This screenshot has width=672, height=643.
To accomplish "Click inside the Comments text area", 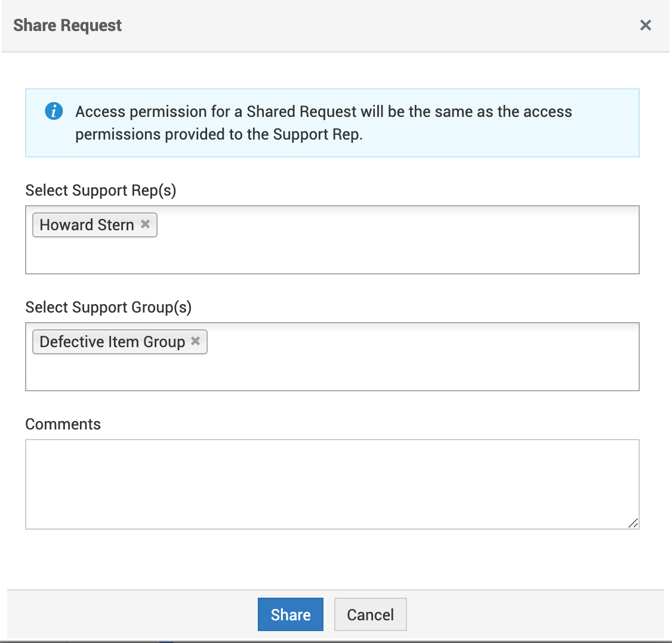I will pos(332,484).
